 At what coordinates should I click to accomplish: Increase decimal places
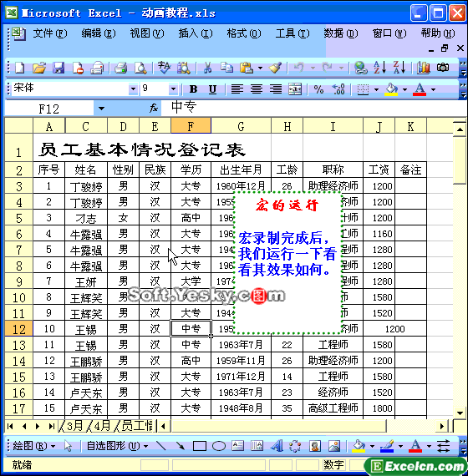[x=338, y=89]
